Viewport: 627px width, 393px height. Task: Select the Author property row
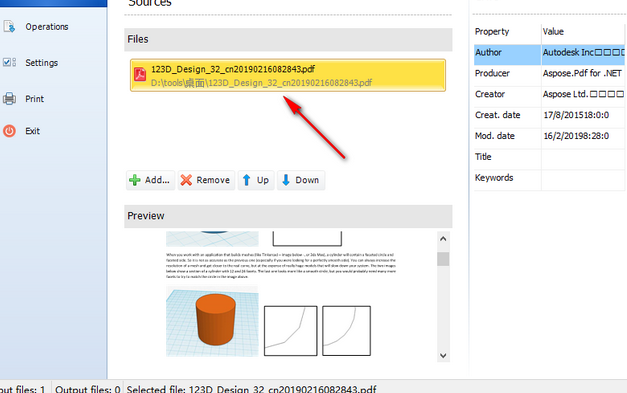[549, 54]
